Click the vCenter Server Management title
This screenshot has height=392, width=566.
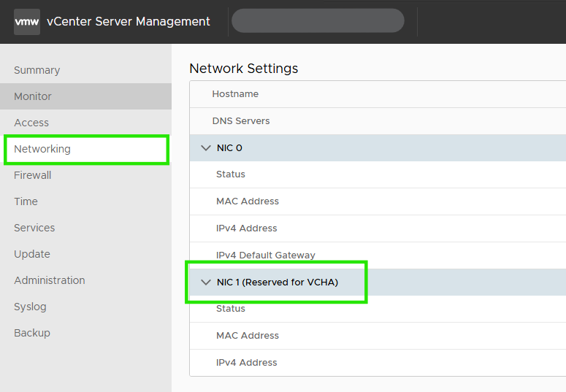pyautogui.click(x=129, y=22)
